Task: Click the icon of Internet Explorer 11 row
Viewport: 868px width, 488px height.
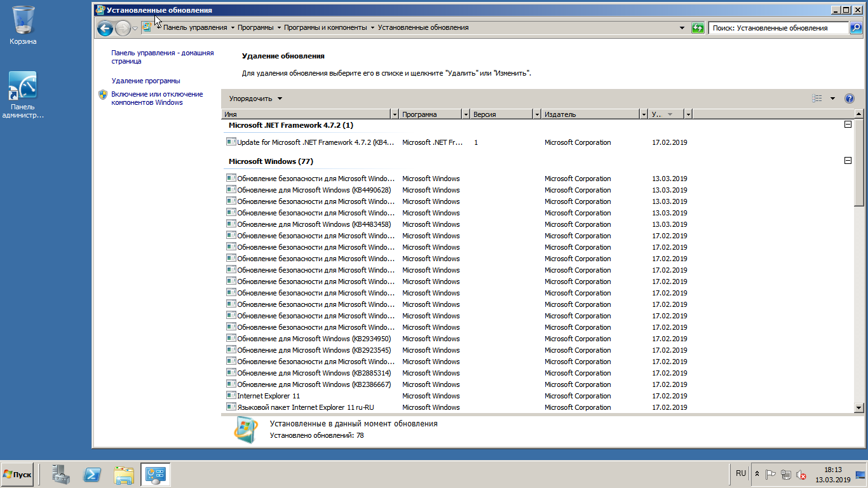Action: click(x=231, y=395)
